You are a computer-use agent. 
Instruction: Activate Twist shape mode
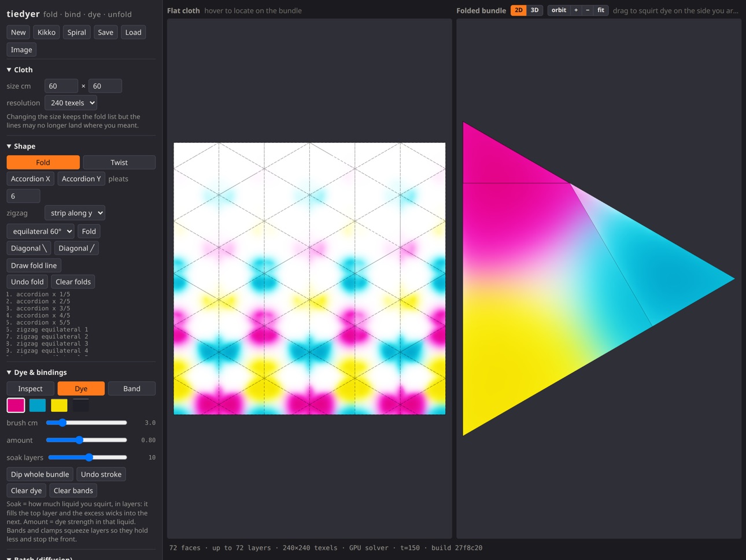pos(119,163)
